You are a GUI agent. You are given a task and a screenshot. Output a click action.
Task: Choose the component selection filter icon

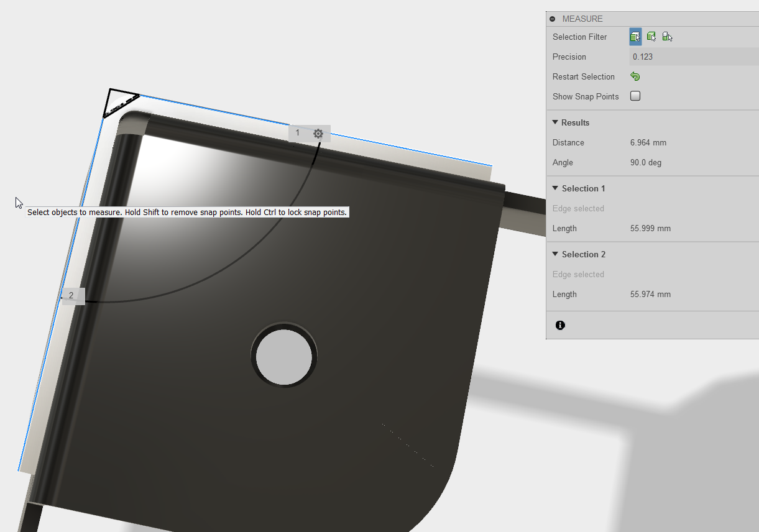pos(667,37)
